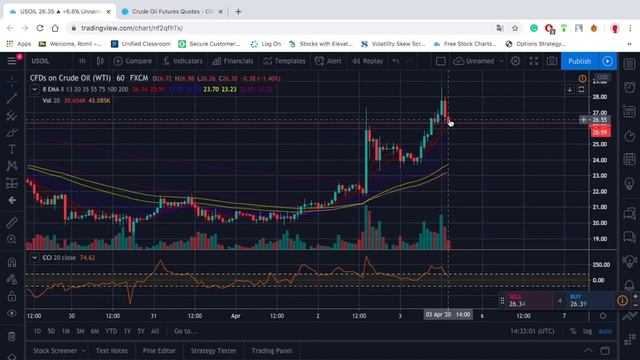Select the 1D date range
This screenshot has height=360, width=640.
pyautogui.click(x=37, y=331)
